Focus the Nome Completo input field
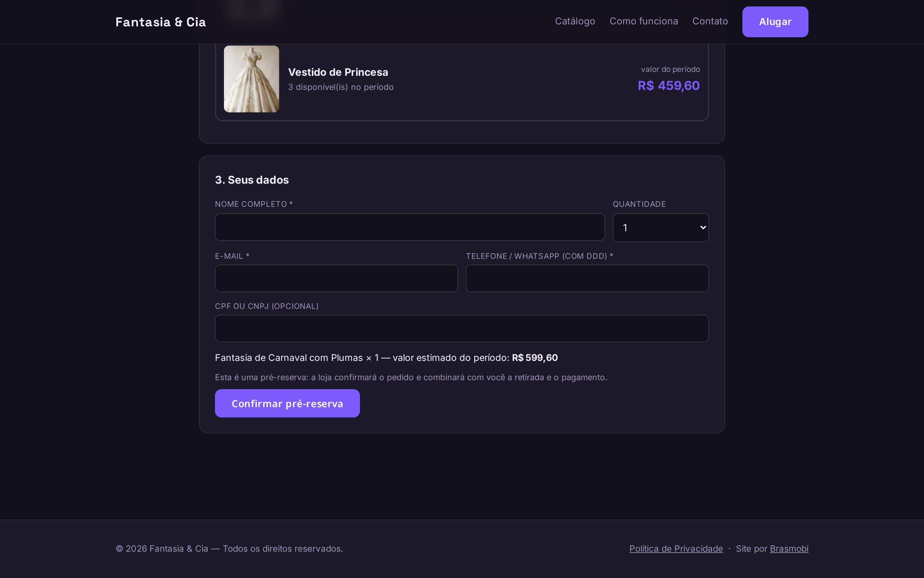 (410, 227)
